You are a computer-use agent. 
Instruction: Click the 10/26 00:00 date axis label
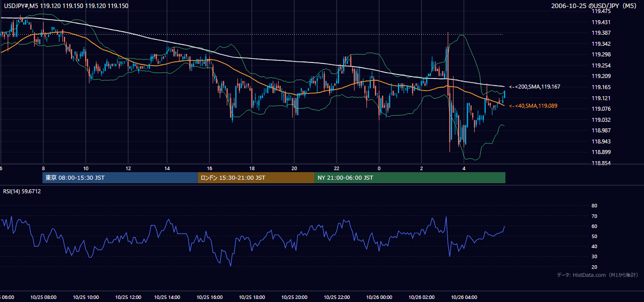point(379,297)
